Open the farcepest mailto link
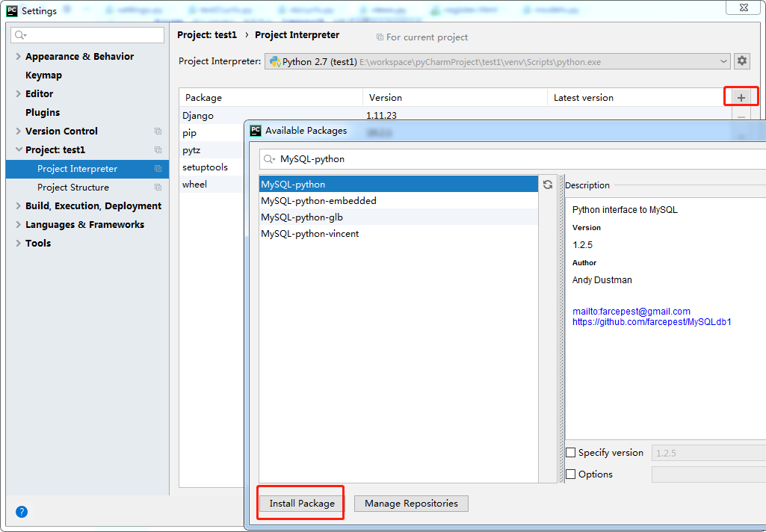Image resolution: width=766 pixels, height=532 pixels. tap(631, 311)
